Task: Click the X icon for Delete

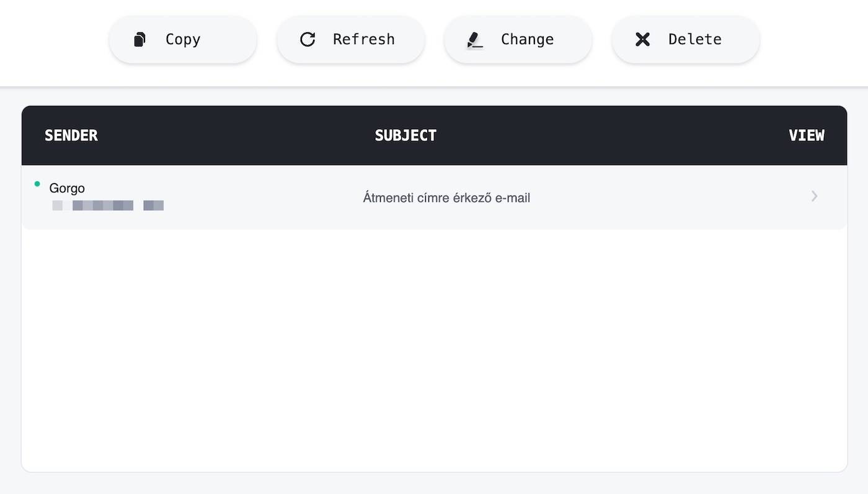Action: (x=643, y=39)
